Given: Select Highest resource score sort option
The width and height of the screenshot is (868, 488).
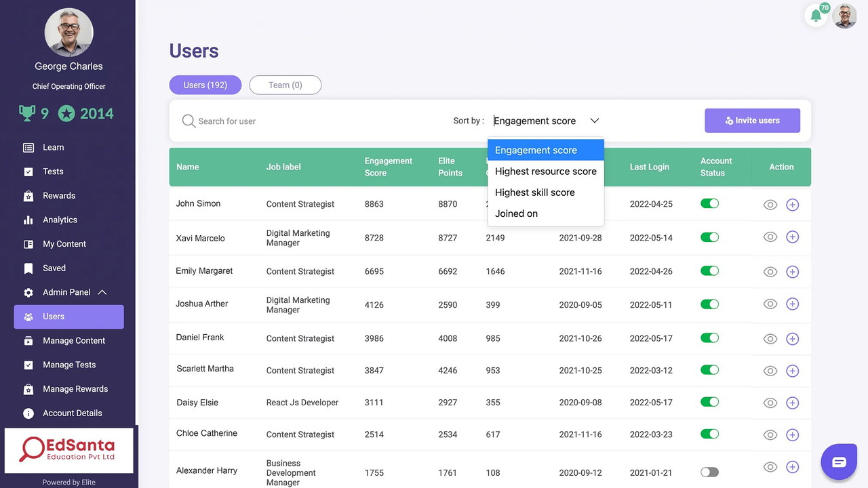Looking at the screenshot, I should pyautogui.click(x=545, y=171).
